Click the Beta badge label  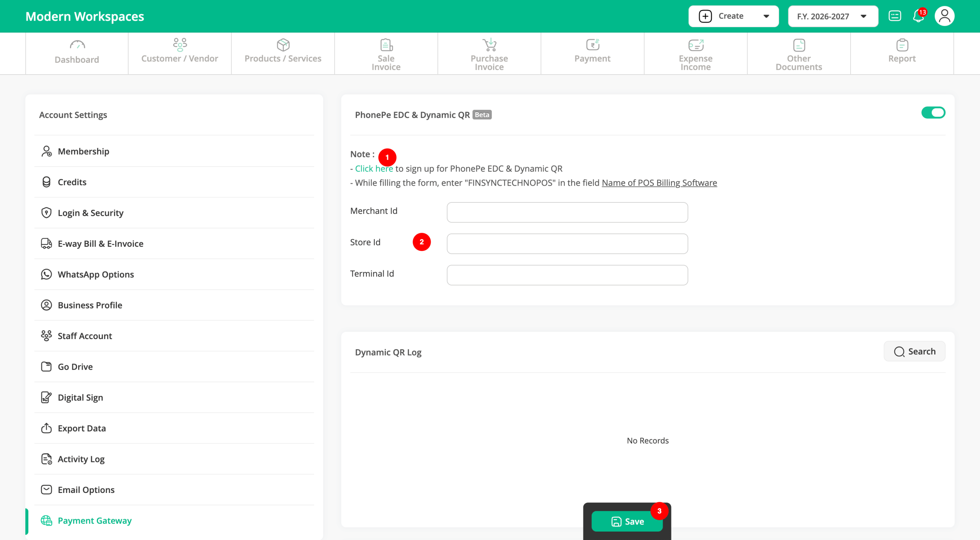(x=482, y=115)
